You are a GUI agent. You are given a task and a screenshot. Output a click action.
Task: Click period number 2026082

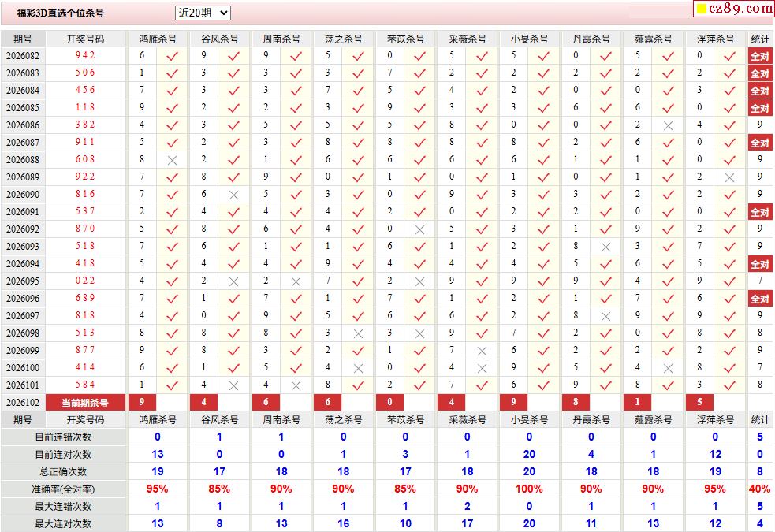[x=23, y=55]
